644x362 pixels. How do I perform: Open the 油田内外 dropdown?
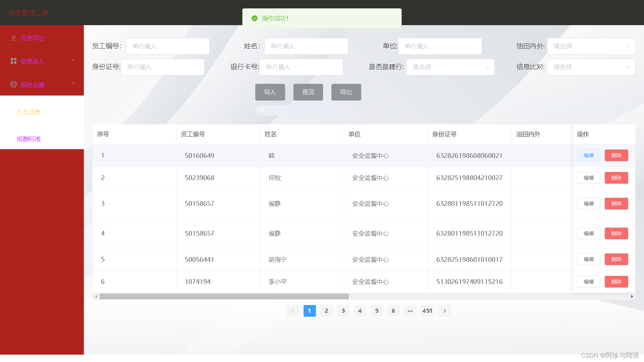591,46
